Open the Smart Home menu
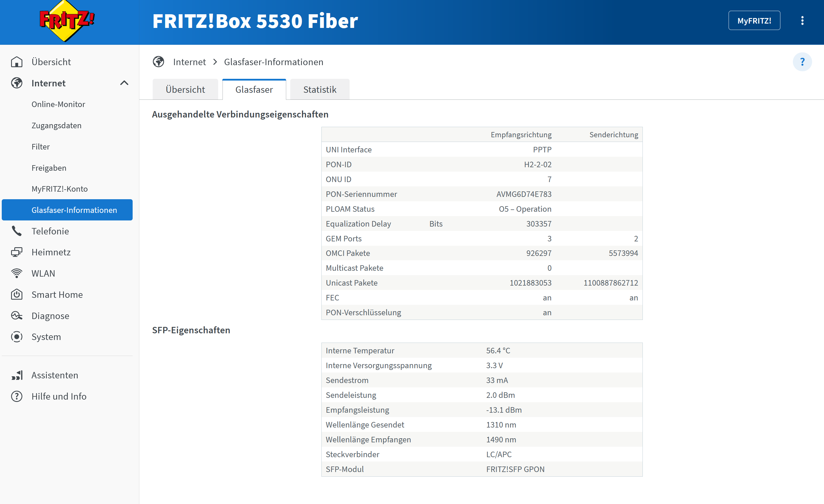The width and height of the screenshot is (824, 504). point(57,294)
